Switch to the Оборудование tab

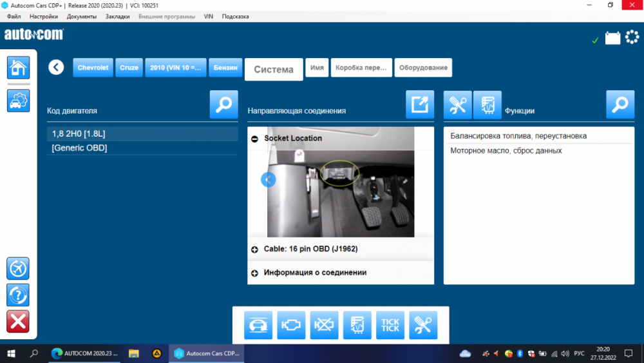click(422, 68)
